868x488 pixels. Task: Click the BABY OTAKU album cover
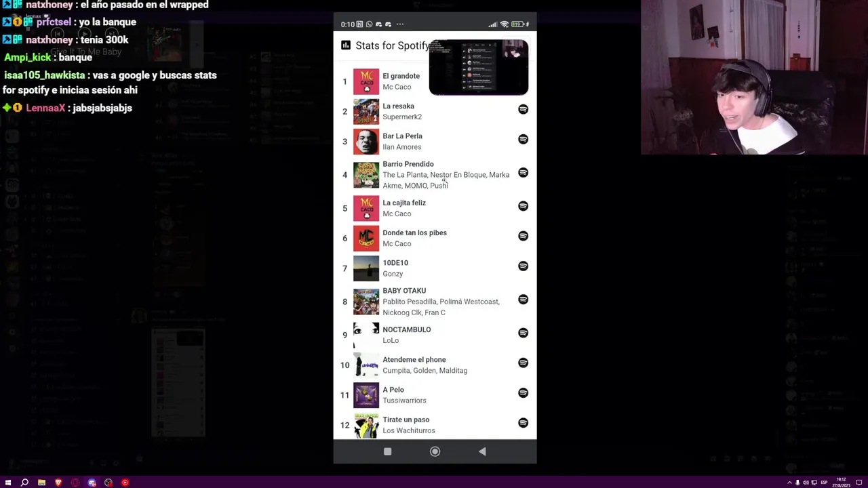[366, 302]
